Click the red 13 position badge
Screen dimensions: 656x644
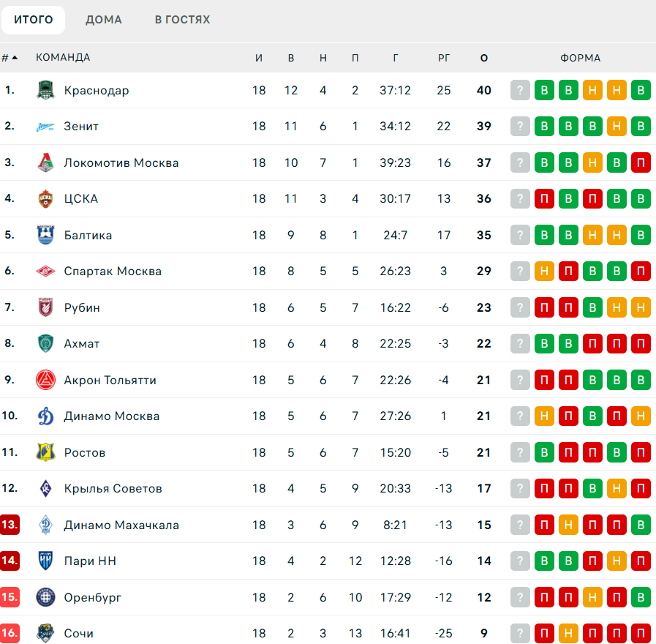point(10,525)
